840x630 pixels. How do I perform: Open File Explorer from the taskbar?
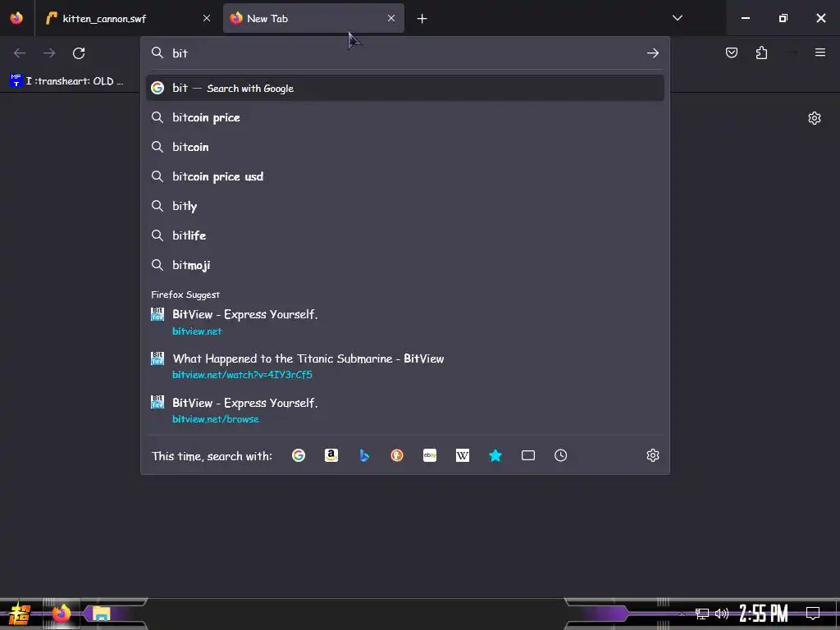click(101, 614)
